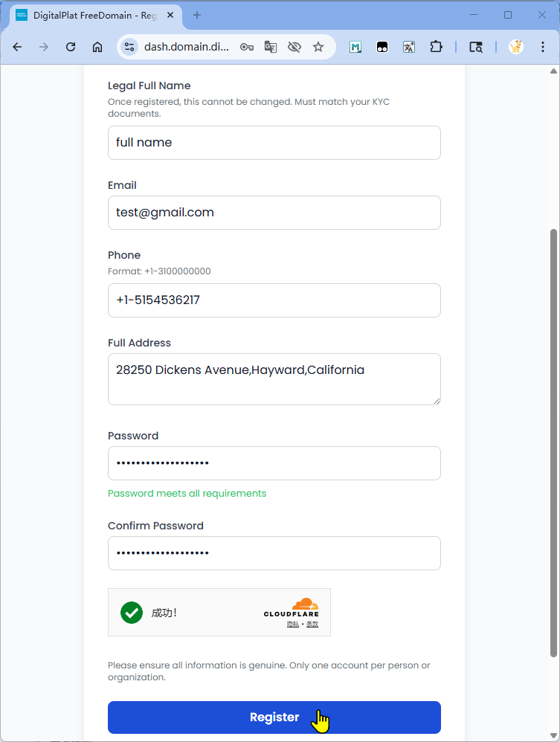Open the Cloudflare terms link
Viewport: 560px width, 742px height.
coord(312,625)
